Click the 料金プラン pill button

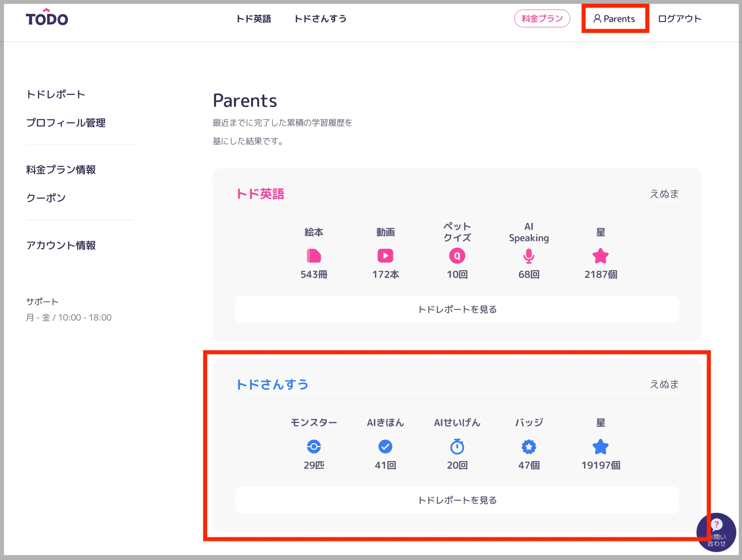(x=542, y=18)
